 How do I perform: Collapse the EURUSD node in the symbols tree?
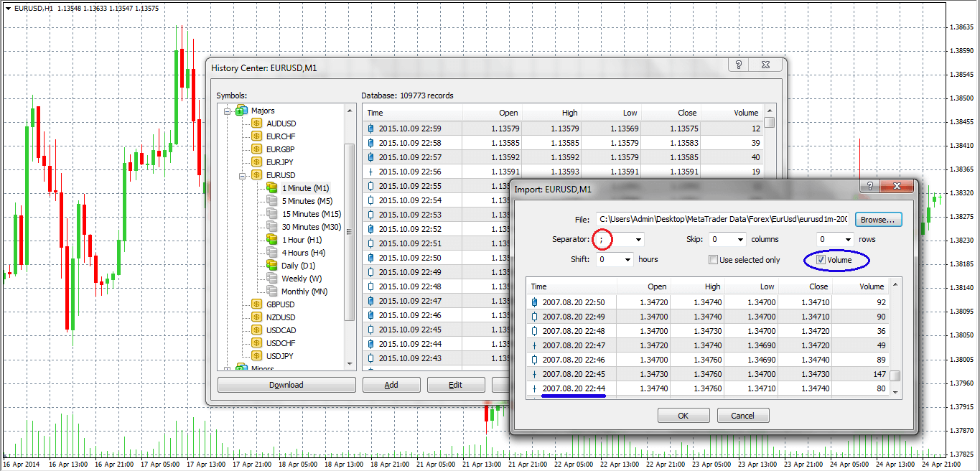243,175
